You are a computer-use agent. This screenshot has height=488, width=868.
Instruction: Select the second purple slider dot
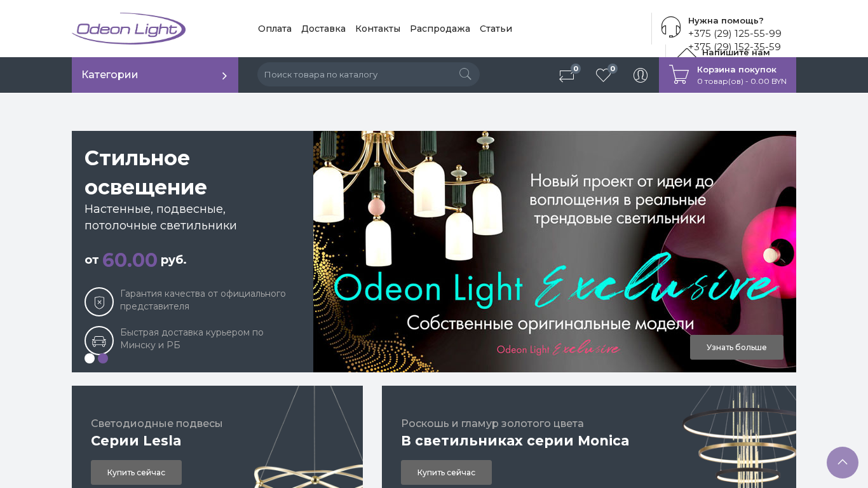[103, 358]
